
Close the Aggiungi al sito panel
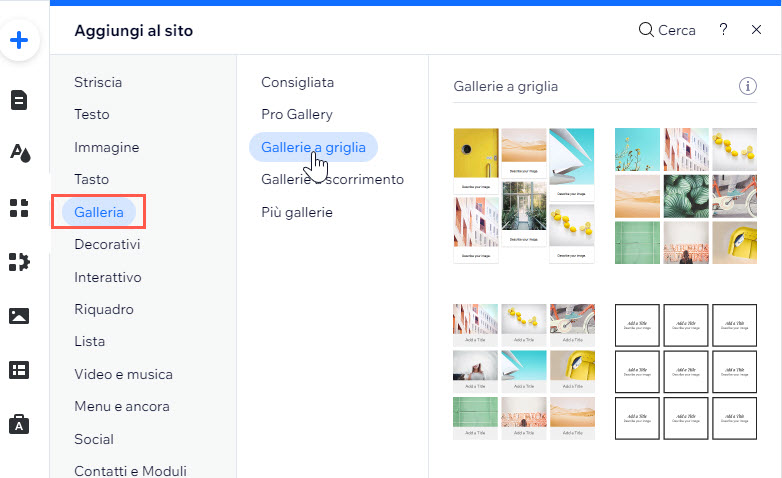pos(756,30)
